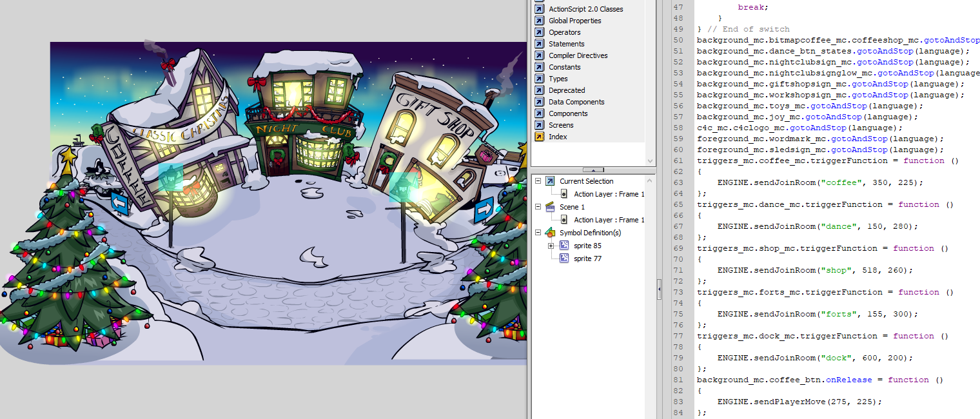Open the Deprecated category icon

(539, 90)
